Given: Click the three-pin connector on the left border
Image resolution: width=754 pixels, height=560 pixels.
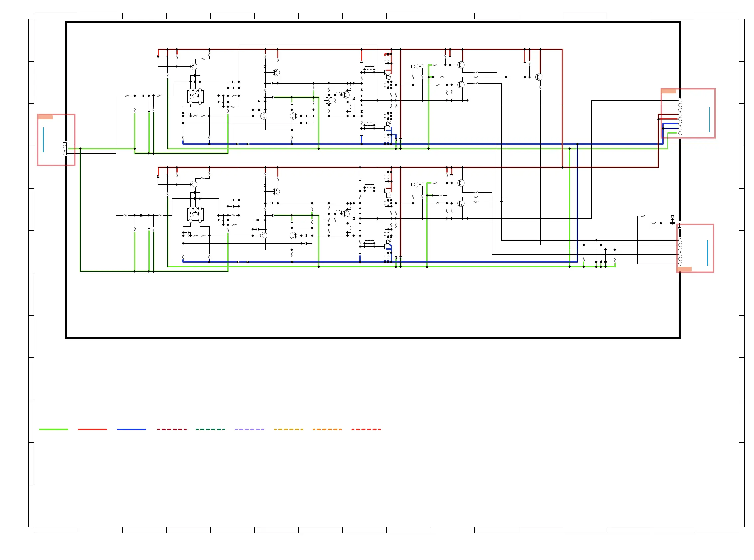Looking at the screenshot, I should pos(65,149).
